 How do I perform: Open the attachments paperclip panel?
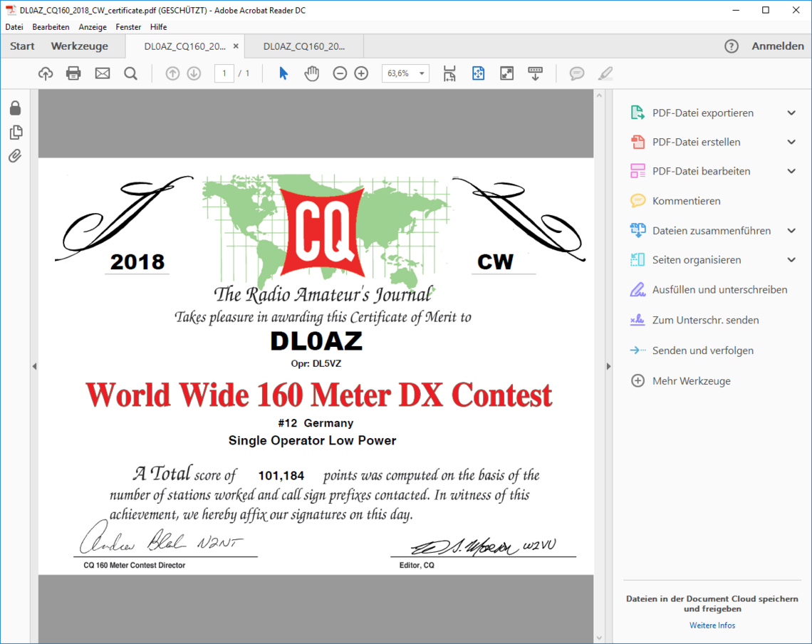point(15,156)
